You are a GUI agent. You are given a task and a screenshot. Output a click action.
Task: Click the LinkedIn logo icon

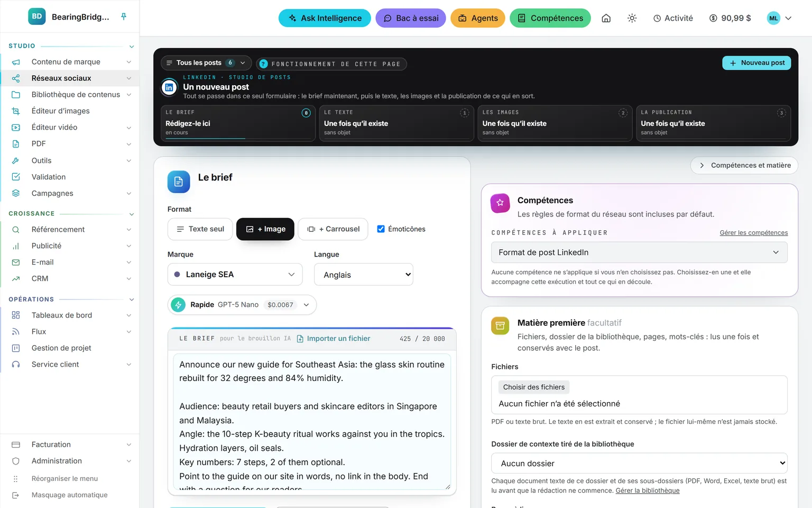click(x=169, y=87)
